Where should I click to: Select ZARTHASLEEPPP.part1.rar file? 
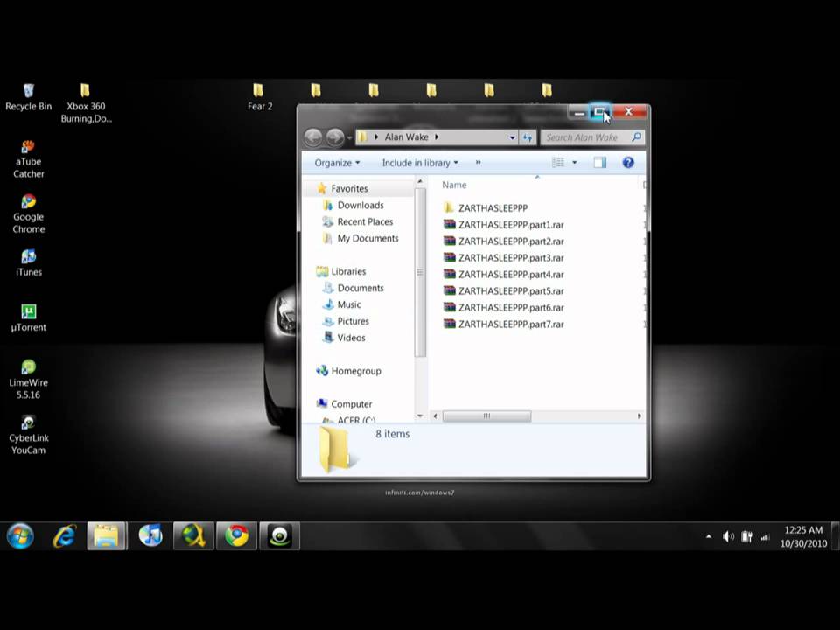(510, 225)
